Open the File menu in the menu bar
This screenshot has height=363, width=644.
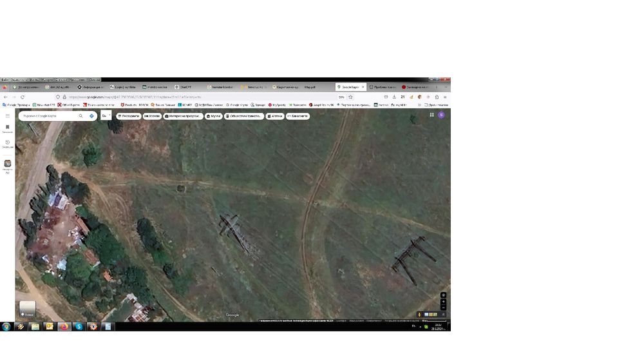(x=5, y=80)
